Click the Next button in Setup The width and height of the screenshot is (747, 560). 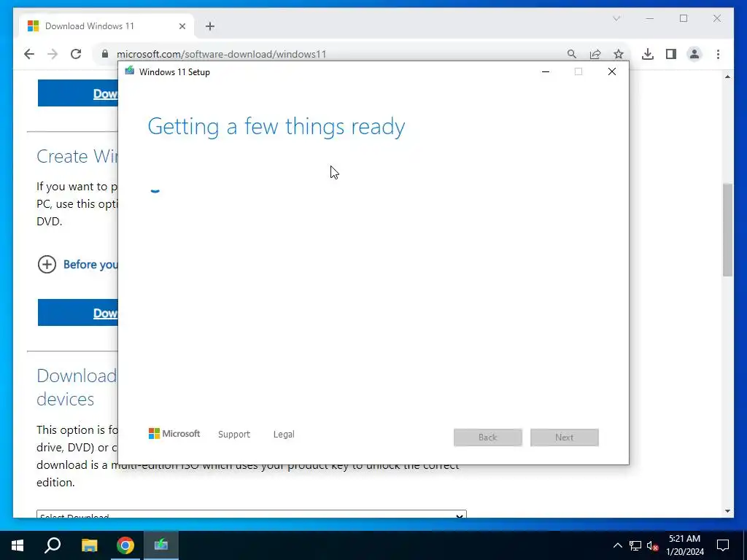pos(565,437)
